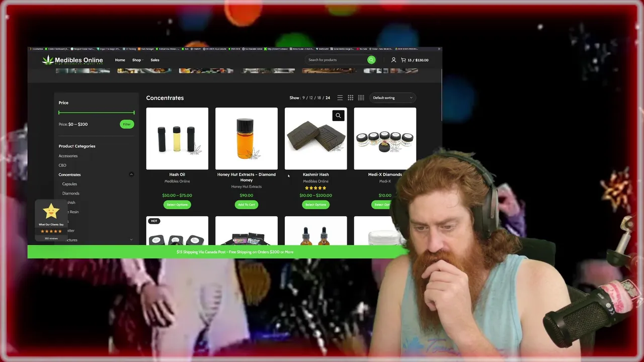Screen dimensions: 644x362
Task: Click Honey Hut Extracts brand link
Action: click(x=247, y=187)
